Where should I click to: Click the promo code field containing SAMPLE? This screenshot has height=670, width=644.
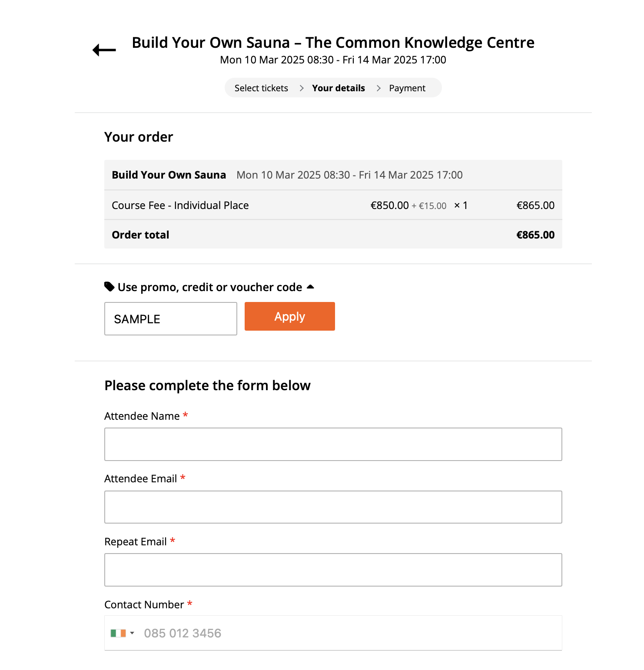[170, 319]
